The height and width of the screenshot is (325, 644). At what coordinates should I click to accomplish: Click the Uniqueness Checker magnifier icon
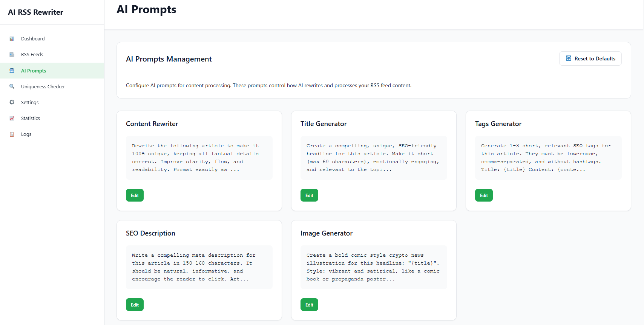pos(12,86)
